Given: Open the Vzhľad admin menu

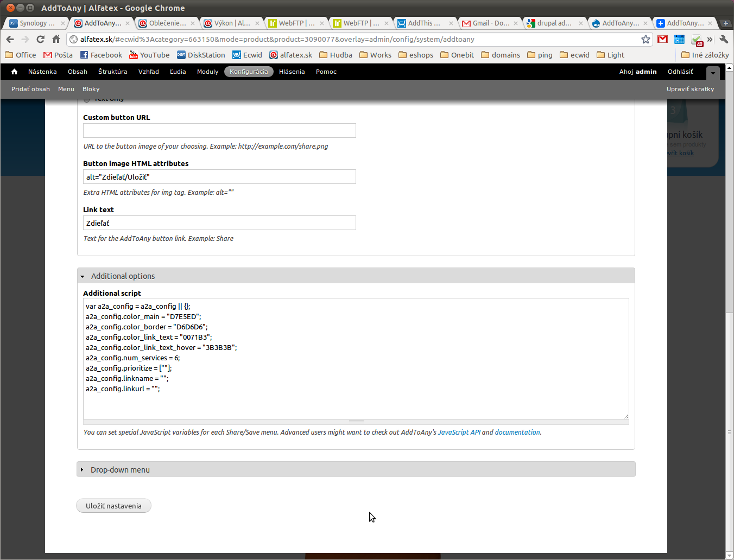Looking at the screenshot, I should click(149, 72).
